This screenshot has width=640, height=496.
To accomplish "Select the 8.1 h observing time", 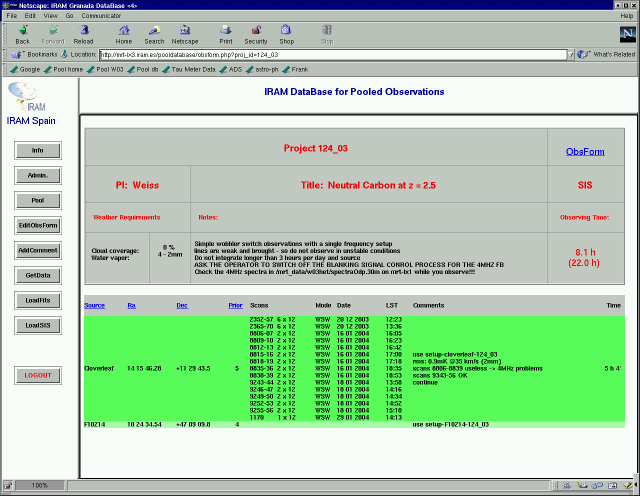I will tap(585, 252).
